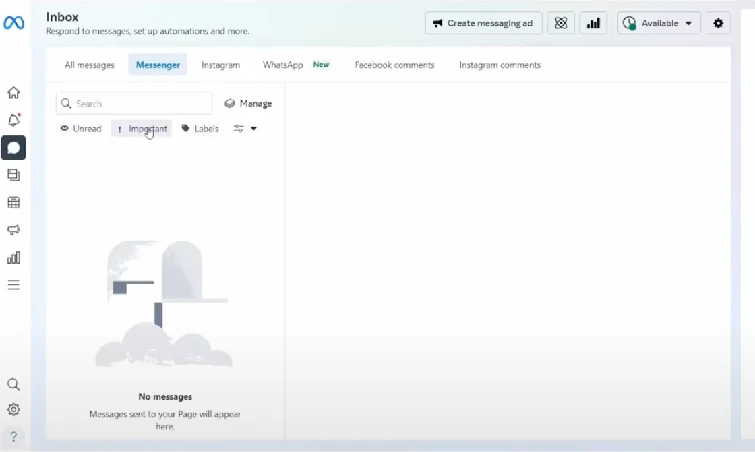This screenshot has height=452, width=755.
Task: Open the Insights bar chart sidebar icon
Action: tap(13, 258)
